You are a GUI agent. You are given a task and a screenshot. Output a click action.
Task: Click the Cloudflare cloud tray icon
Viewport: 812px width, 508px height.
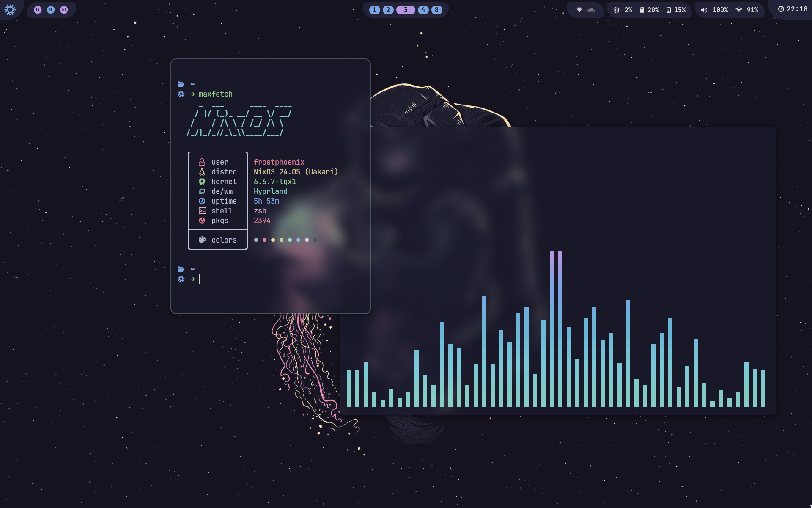click(x=591, y=10)
